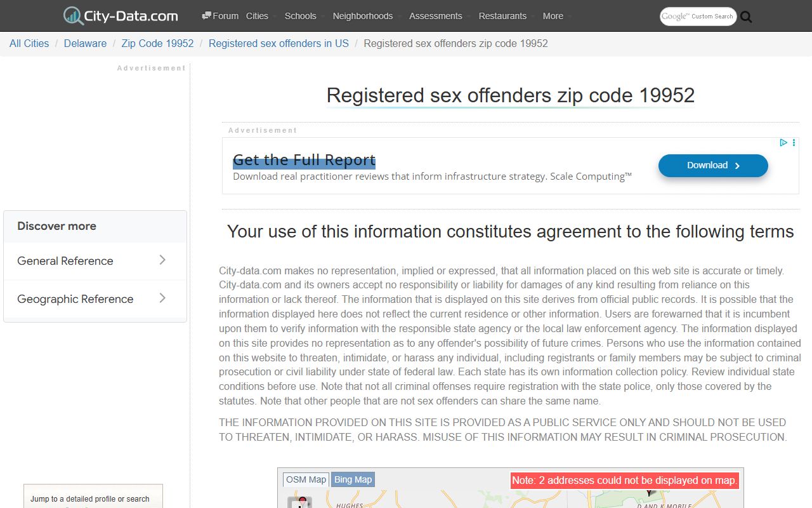Open the AdChoices triangle icon
Screen dimensions: 812x508
click(x=783, y=143)
